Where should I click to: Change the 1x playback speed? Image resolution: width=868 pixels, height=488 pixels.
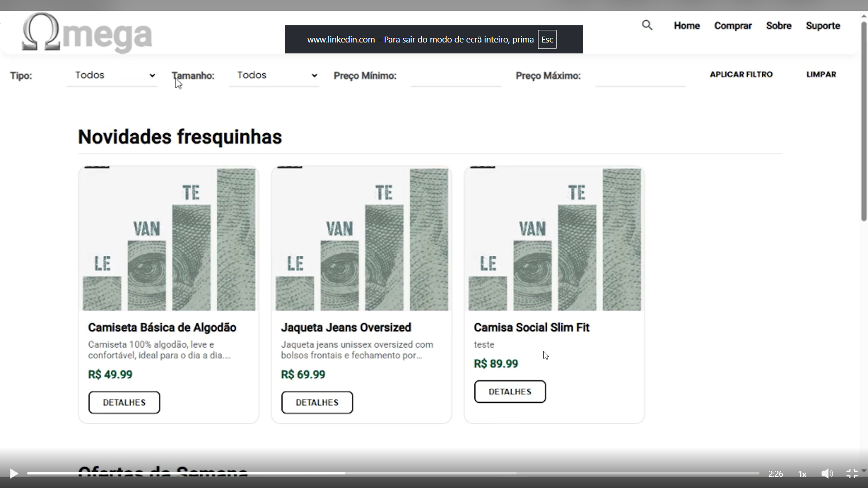tap(802, 474)
